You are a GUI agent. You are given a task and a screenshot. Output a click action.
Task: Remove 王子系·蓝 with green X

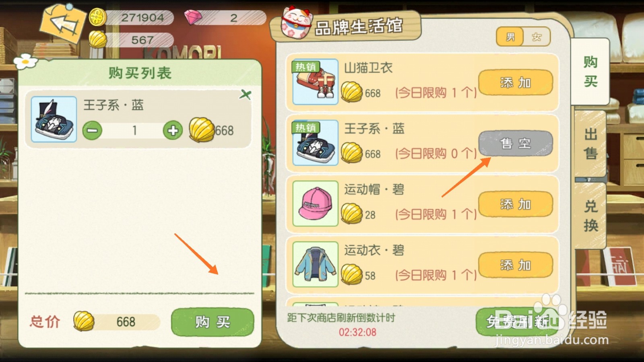(245, 95)
